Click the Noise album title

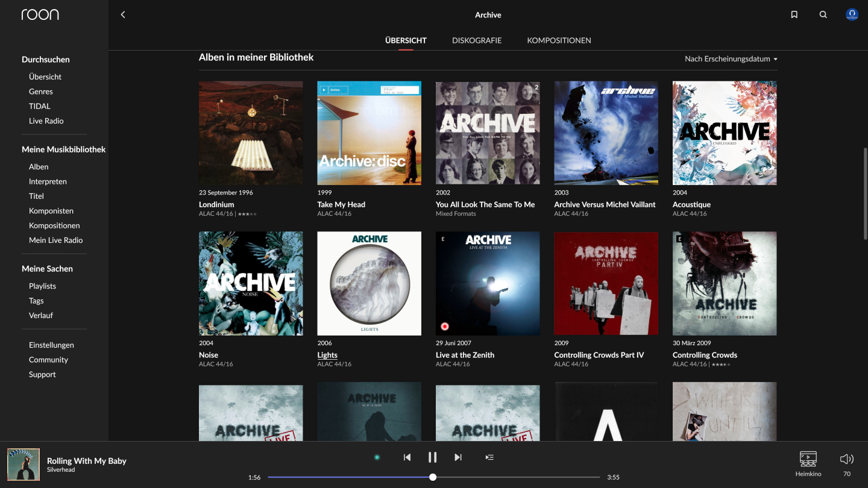209,355
